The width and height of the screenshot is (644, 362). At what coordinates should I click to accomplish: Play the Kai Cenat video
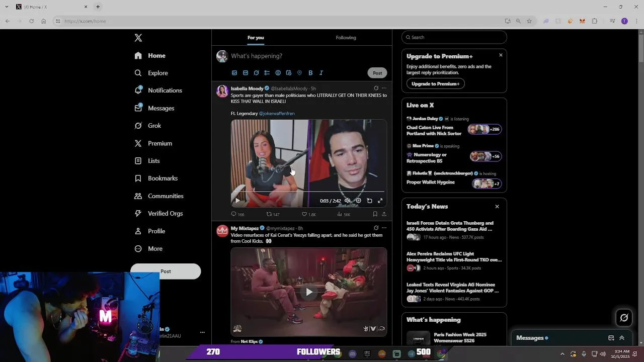click(x=309, y=292)
